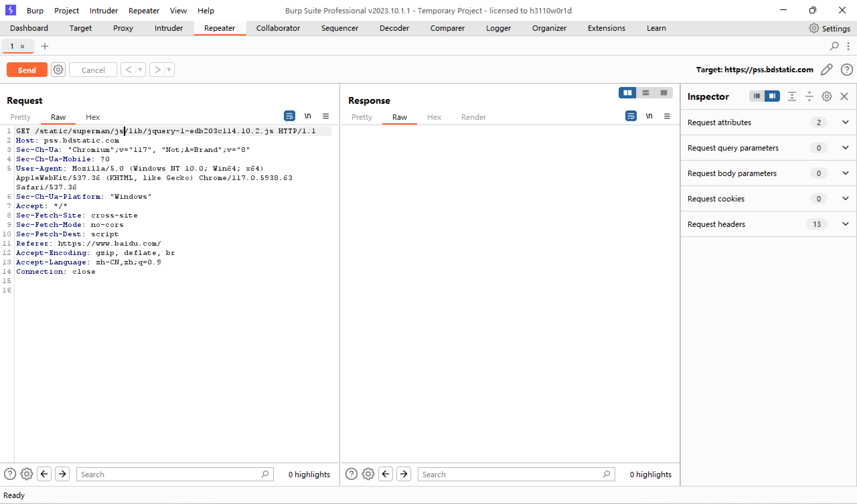
Task: Open Response editor hamburger menu
Action: 667,116
